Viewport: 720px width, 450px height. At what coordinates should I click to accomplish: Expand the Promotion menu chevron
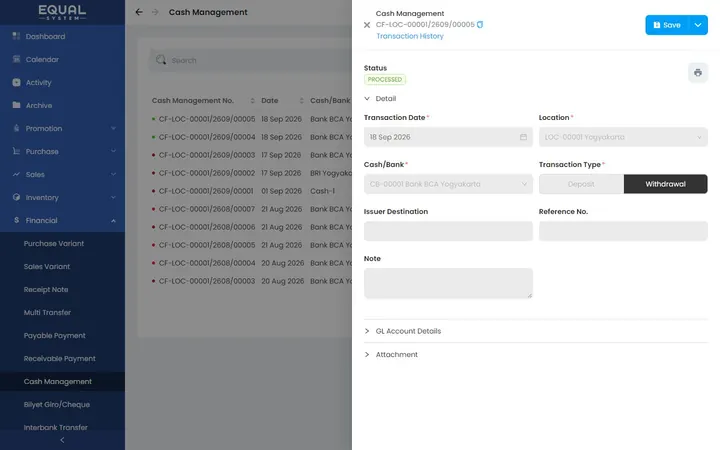(x=113, y=128)
